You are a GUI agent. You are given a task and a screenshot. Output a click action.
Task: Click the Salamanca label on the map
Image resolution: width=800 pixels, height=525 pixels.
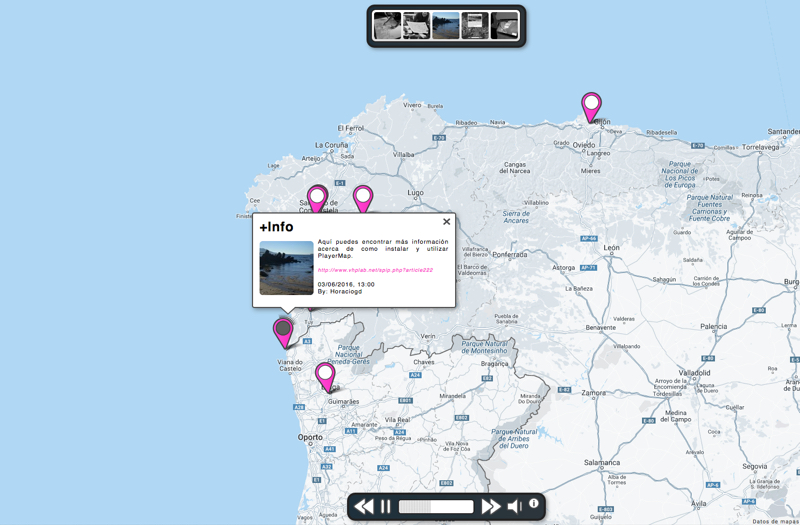602,462
